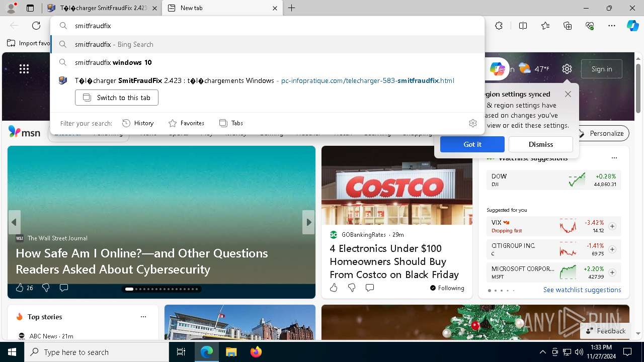Screen dimensions: 644x362
Task: Open File Explorer from the taskbar
Action: (231, 352)
